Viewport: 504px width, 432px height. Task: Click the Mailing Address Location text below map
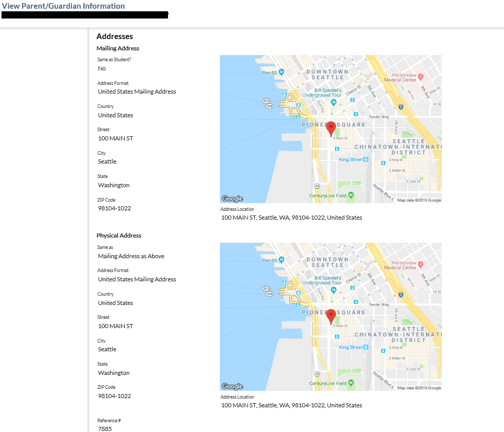(x=291, y=218)
